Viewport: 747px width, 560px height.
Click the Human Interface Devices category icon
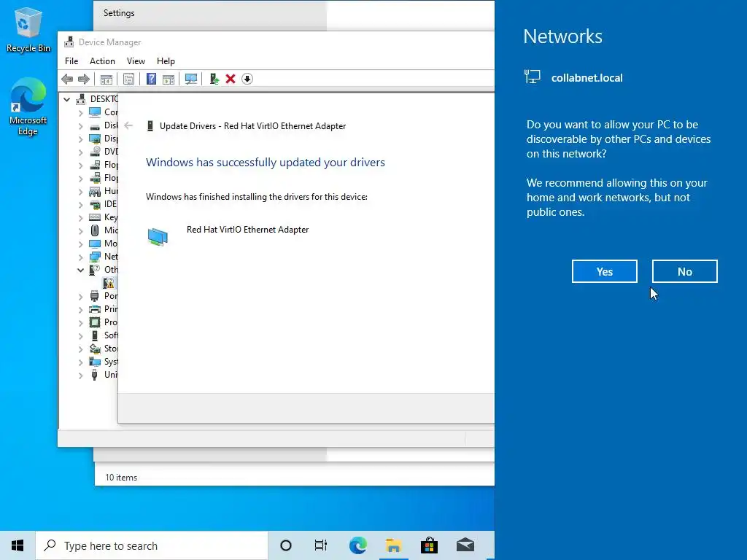(x=96, y=191)
